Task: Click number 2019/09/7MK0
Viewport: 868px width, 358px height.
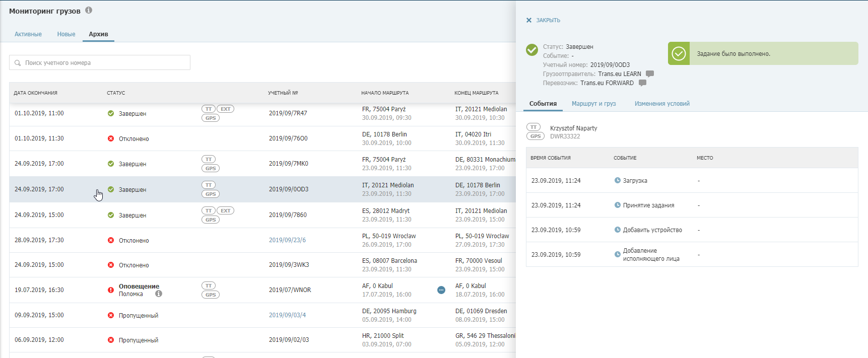Action: click(289, 164)
